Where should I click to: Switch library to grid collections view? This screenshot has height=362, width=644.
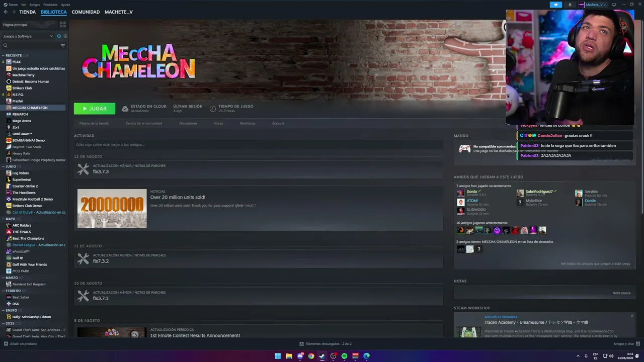click(x=63, y=25)
